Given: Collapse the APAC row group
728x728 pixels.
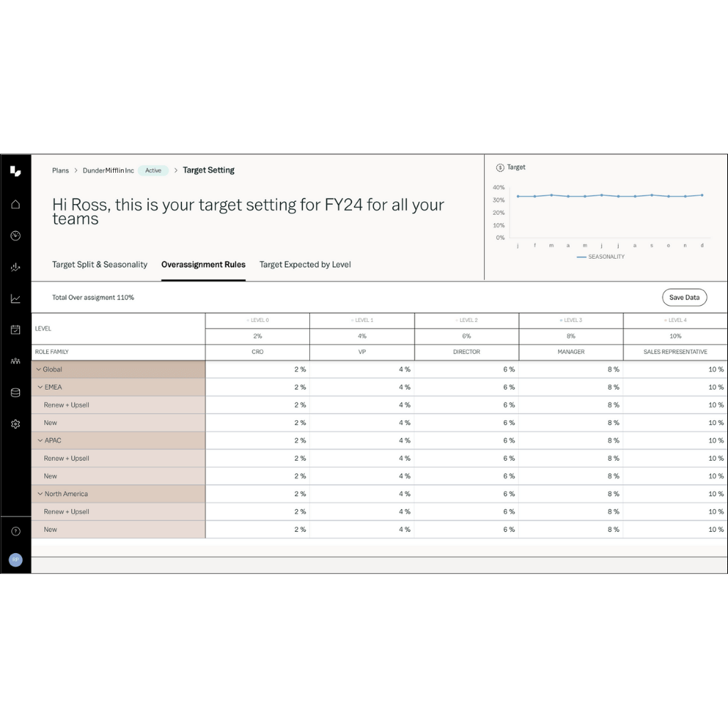Looking at the screenshot, I should click(41, 440).
